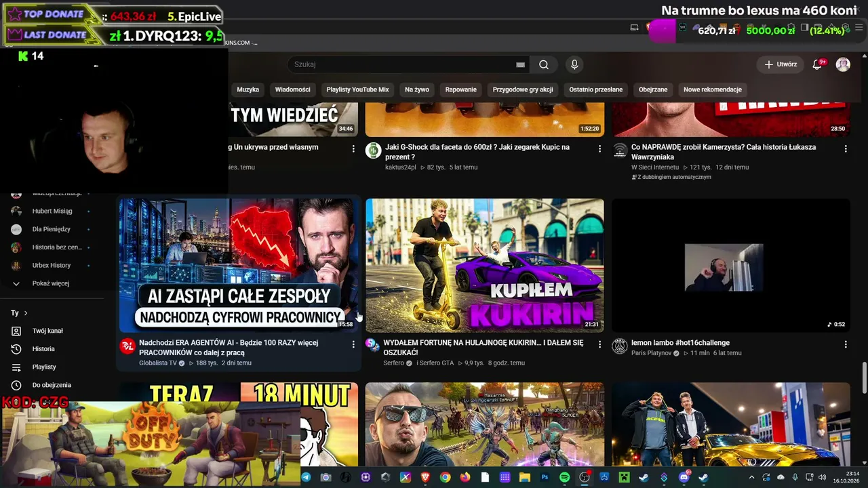Expand the Ty section chevron
Screen dimensions: 868x488
(26, 313)
